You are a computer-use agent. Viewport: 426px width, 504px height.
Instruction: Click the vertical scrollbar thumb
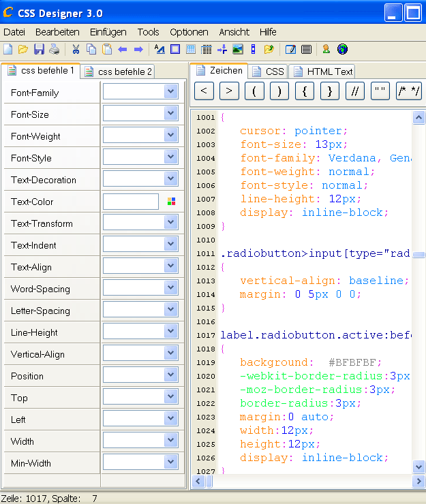[419, 255]
